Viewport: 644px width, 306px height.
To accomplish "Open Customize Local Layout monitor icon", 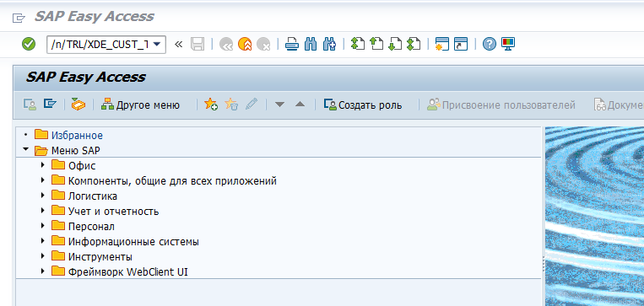I will click(x=508, y=44).
